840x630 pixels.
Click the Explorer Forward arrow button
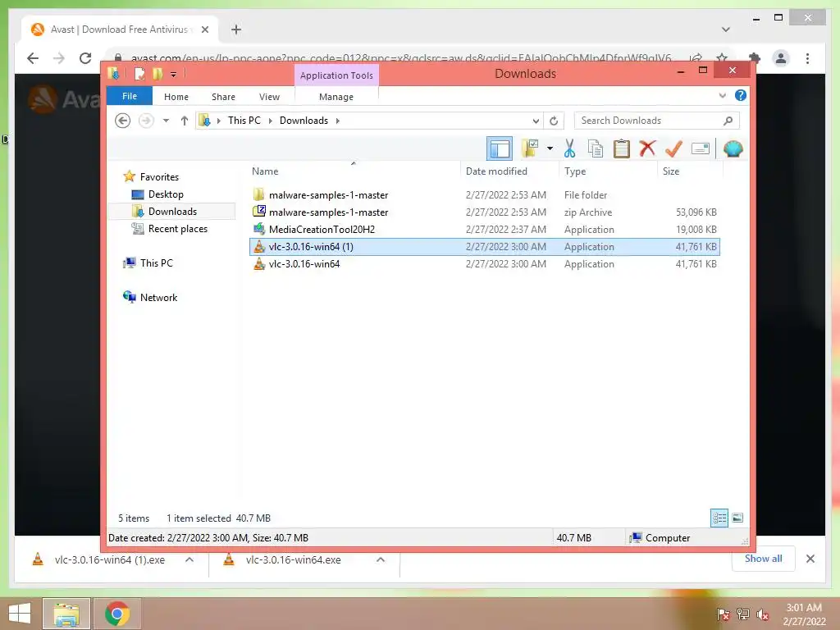tap(146, 121)
